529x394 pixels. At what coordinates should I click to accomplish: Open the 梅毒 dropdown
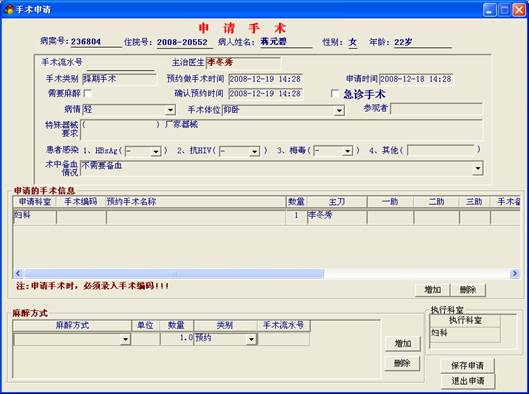347,151
